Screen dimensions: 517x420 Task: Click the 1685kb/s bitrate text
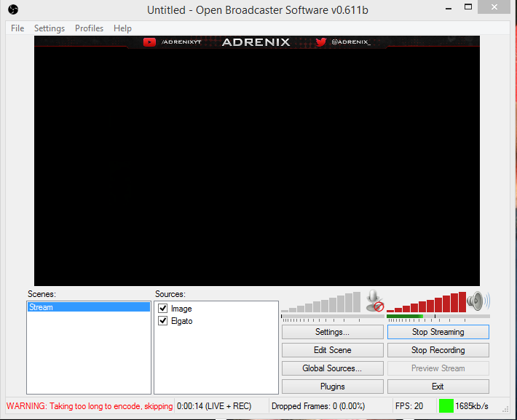472,406
